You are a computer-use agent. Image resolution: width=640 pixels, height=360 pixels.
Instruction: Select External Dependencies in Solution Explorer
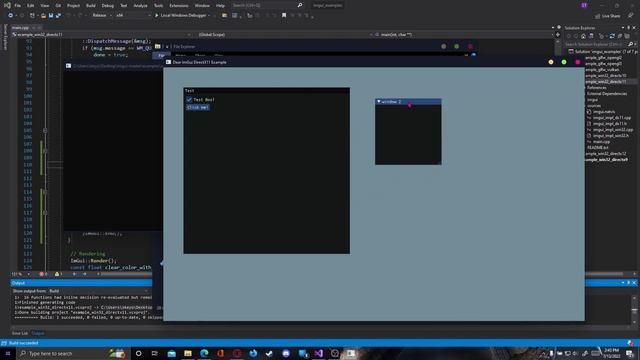tap(607, 94)
